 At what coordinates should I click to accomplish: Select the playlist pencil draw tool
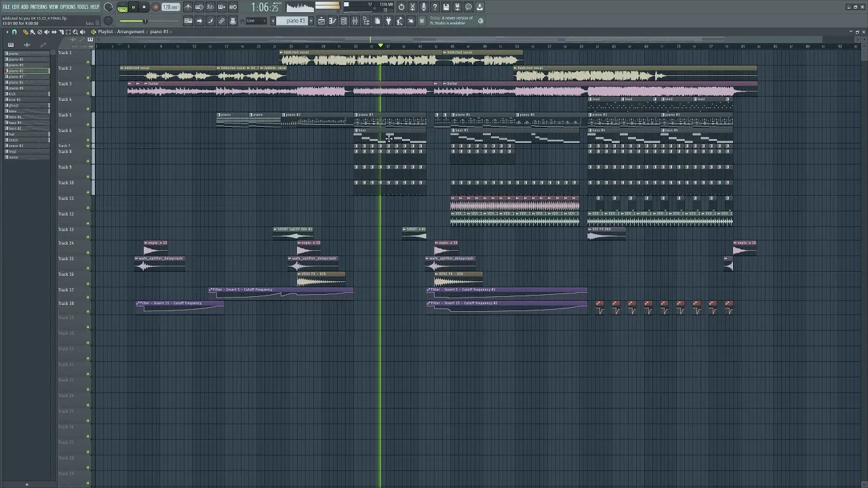[x=26, y=32]
